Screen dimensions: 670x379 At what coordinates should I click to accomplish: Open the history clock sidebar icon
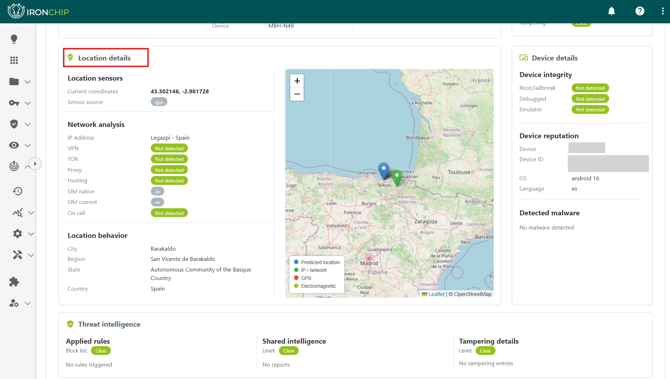pos(18,191)
